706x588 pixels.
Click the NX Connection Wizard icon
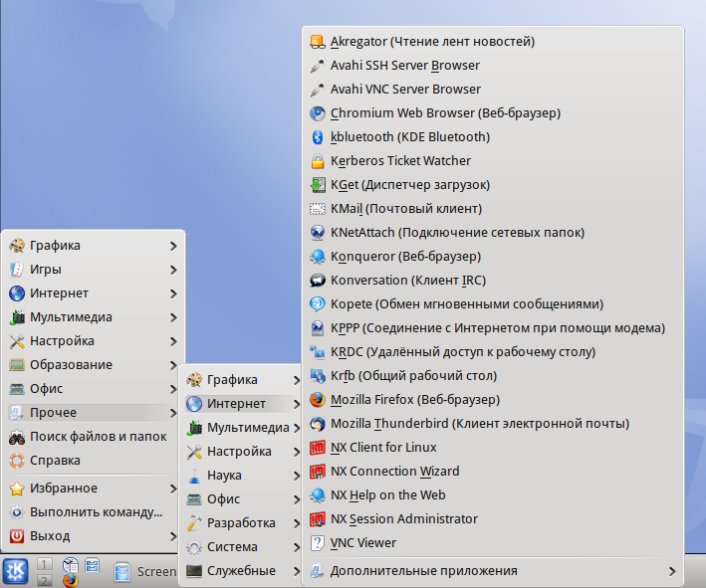318,471
